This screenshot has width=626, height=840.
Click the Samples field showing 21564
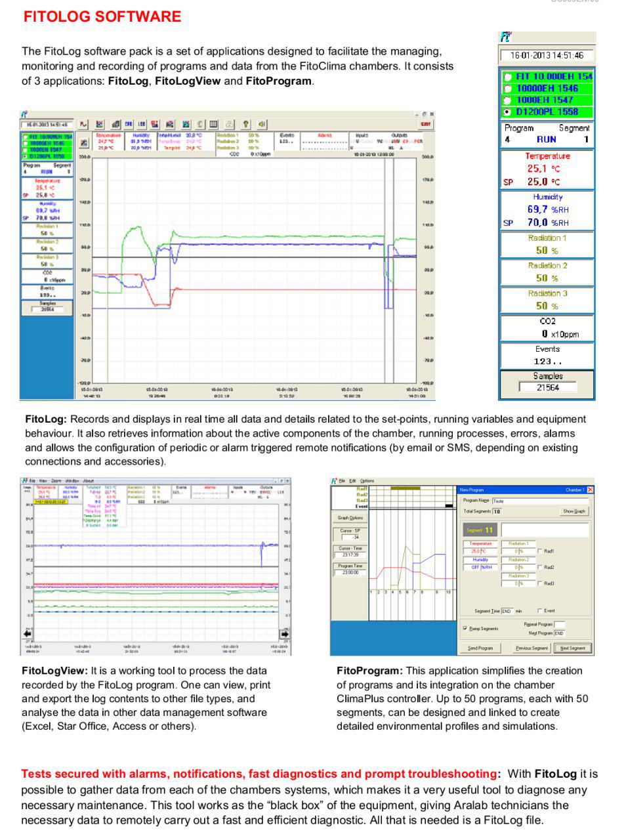(x=547, y=387)
